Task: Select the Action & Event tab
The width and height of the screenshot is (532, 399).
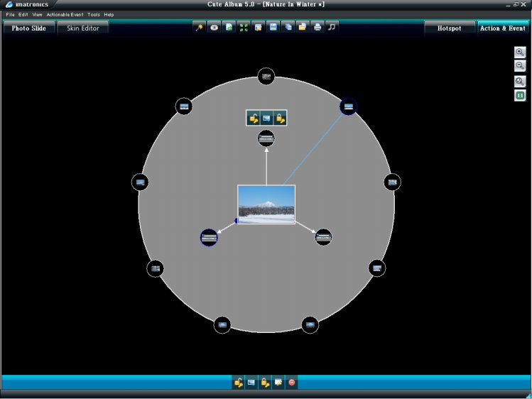Action: [x=503, y=28]
